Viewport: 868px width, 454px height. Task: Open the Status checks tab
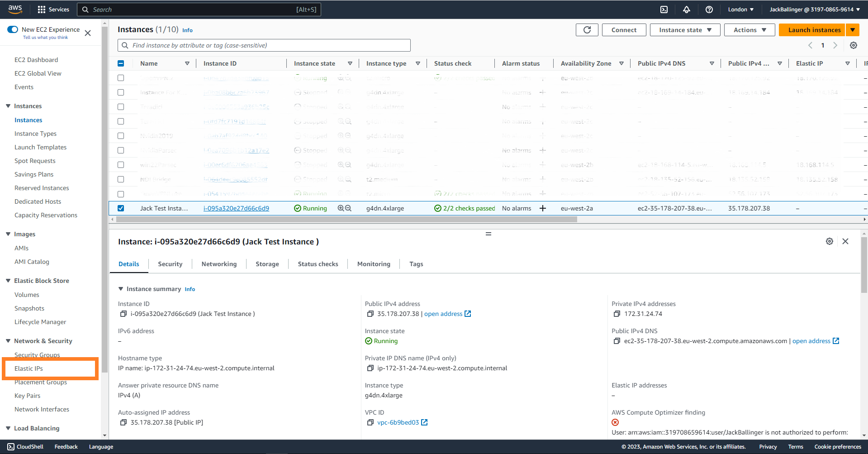(x=318, y=264)
